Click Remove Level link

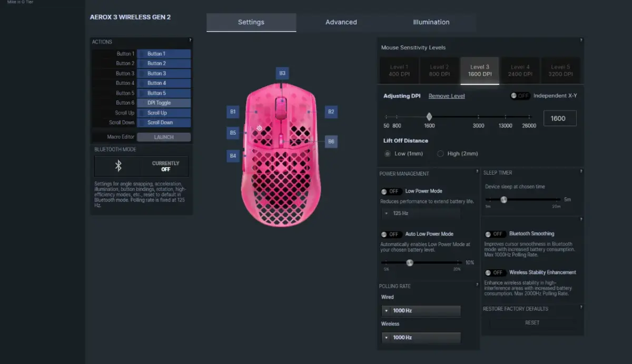point(447,96)
